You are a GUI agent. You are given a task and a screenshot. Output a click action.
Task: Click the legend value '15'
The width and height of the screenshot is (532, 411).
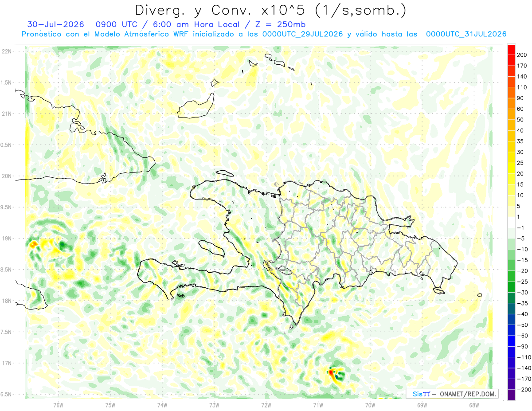point(520,184)
